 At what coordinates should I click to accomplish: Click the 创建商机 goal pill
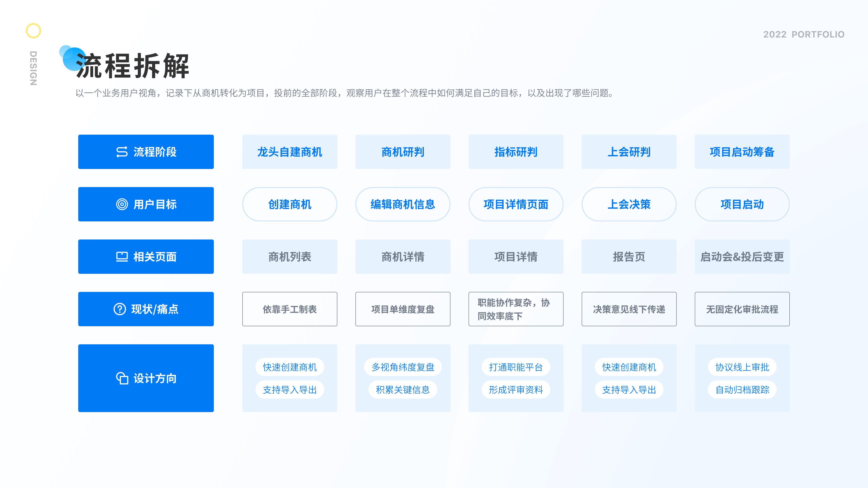pyautogui.click(x=290, y=204)
